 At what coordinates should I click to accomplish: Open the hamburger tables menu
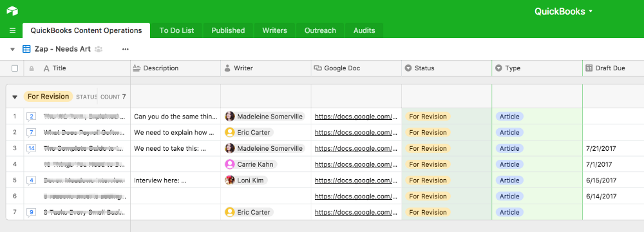(12, 30)
